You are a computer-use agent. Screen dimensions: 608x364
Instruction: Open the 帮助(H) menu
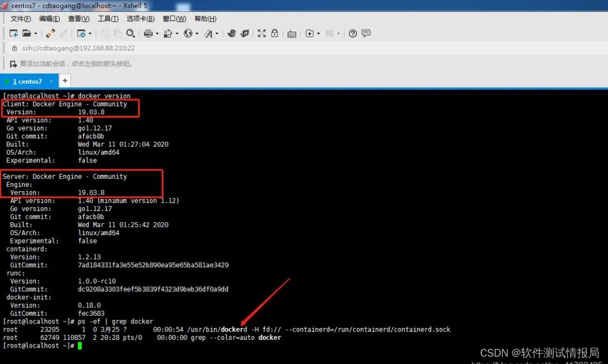[205, 19]
